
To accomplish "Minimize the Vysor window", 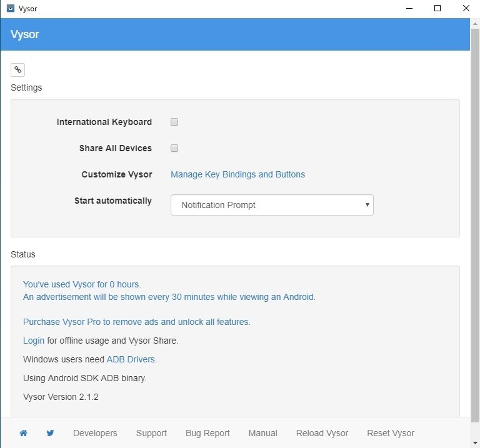I will pyautogui.click(x=409, y=8).
